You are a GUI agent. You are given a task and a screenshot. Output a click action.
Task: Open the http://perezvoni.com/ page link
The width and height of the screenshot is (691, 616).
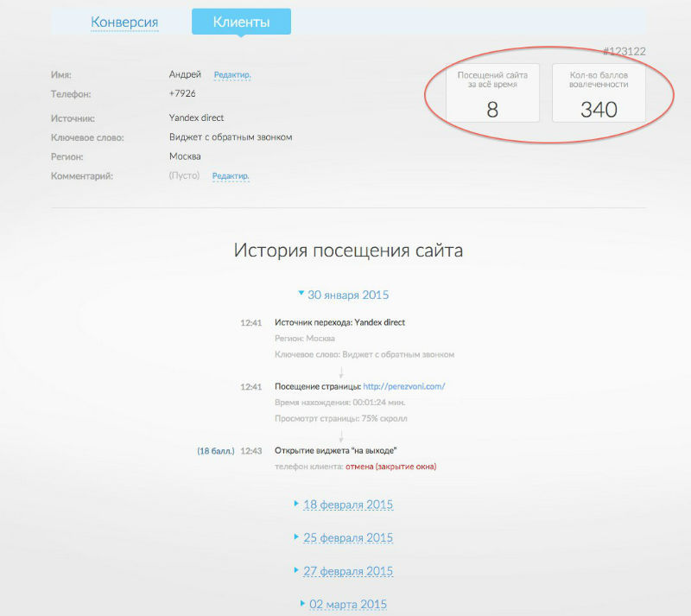coord(403,386)
